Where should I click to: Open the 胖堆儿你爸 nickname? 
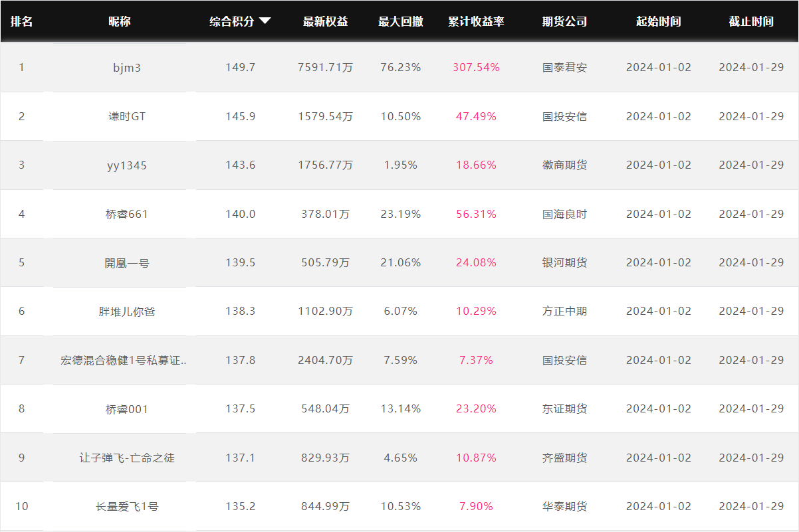(x=127, y=311)
